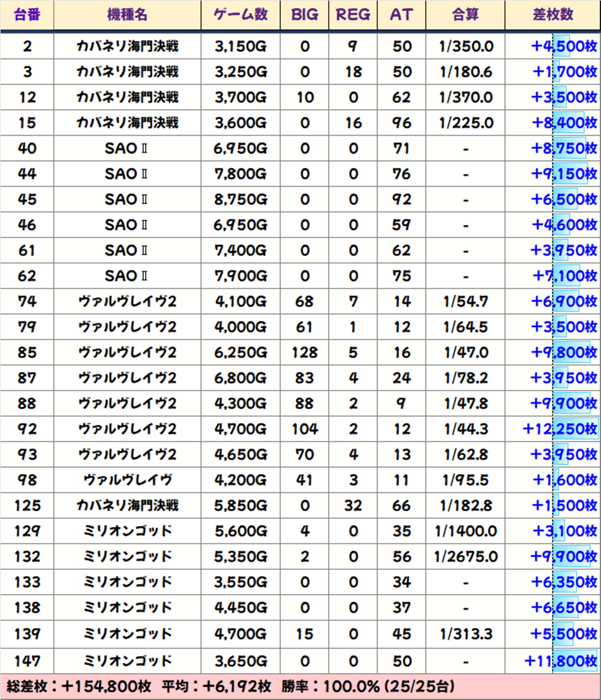
Task: Select the 1/54.7 combined rate cell
Action: tap(466, 301)
